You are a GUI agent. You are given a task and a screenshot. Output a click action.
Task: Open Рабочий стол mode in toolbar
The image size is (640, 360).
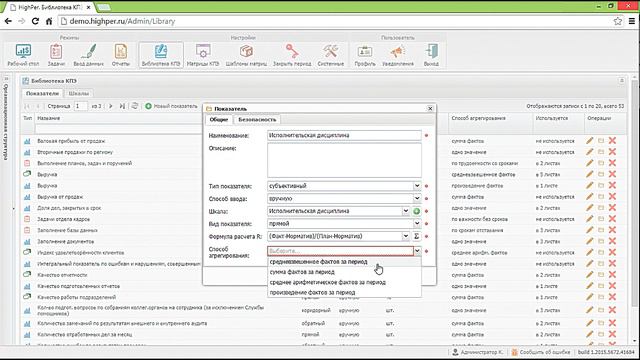23,55
